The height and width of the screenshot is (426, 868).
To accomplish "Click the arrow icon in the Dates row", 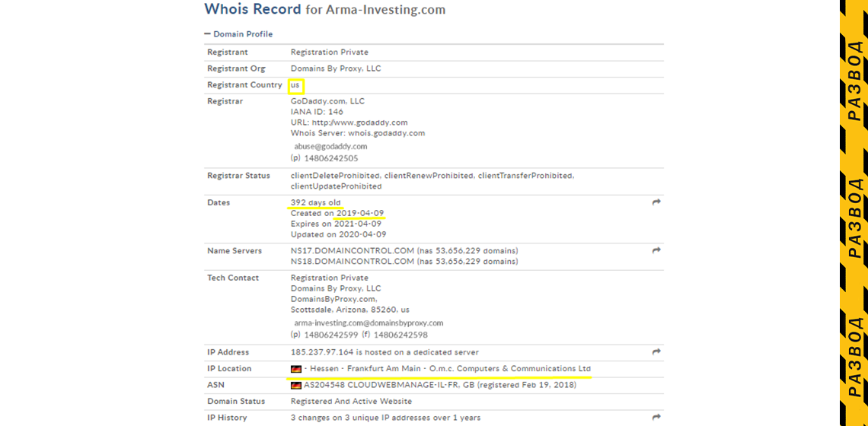I will 656,202.
